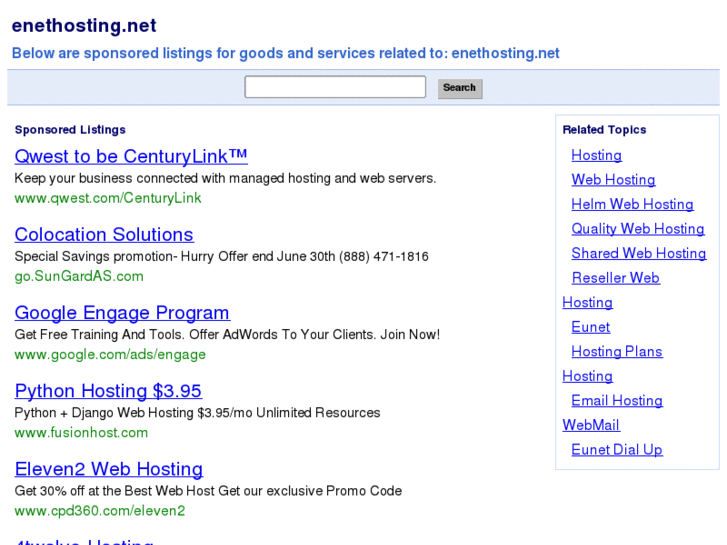Select the Shared Web Hosting topic
Viewport: 727px width, 545px height.
pos(638,253)
